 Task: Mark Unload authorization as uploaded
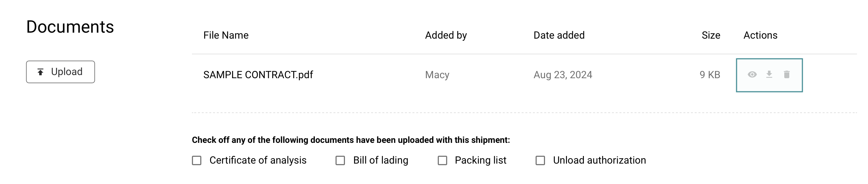[541, 160]
